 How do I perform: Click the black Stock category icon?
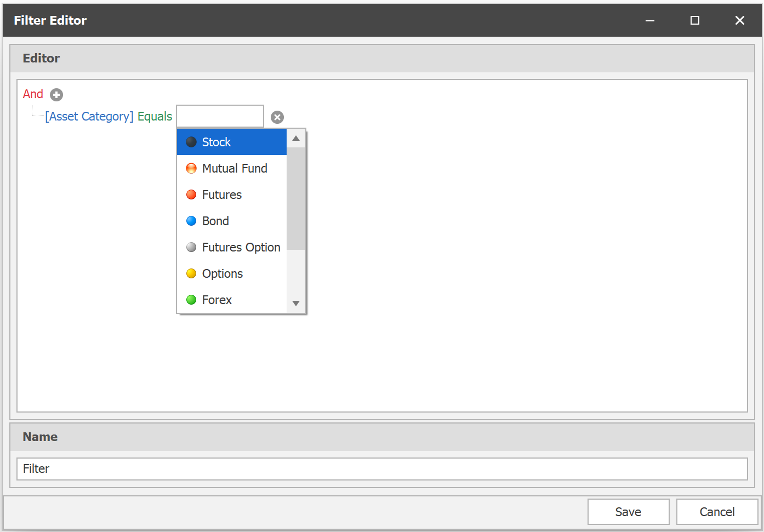coord(191,142)
